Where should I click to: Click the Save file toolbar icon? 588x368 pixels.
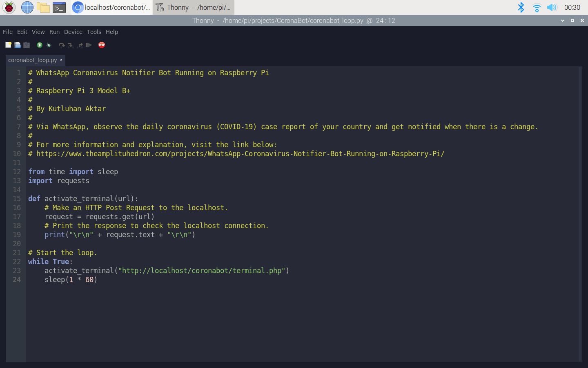coord(27,45)
